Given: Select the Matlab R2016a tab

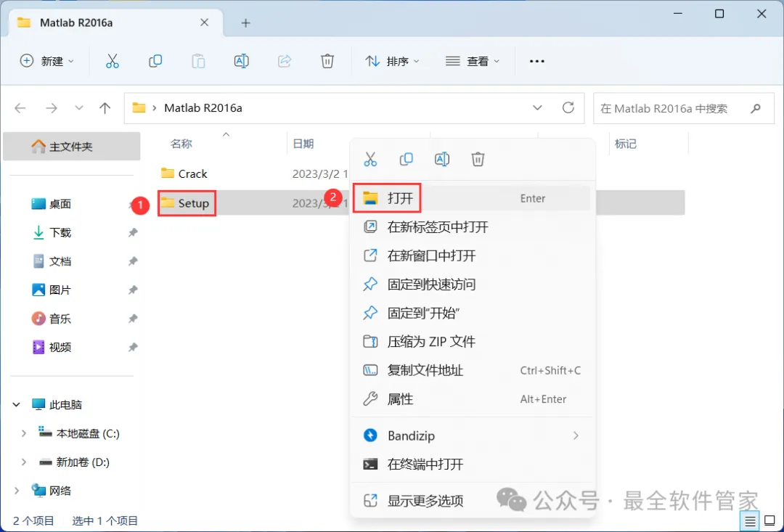Looking at the screenshot, I should tap(116, 23).
